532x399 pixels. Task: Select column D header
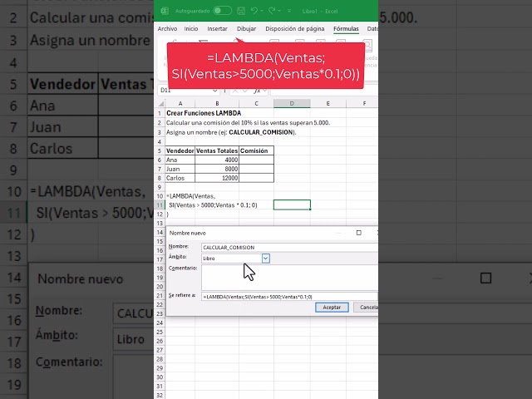pos(292,103)
